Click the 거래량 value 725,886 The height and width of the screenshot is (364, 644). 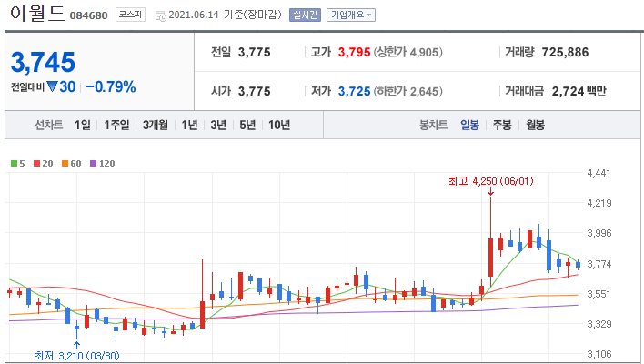565,53
